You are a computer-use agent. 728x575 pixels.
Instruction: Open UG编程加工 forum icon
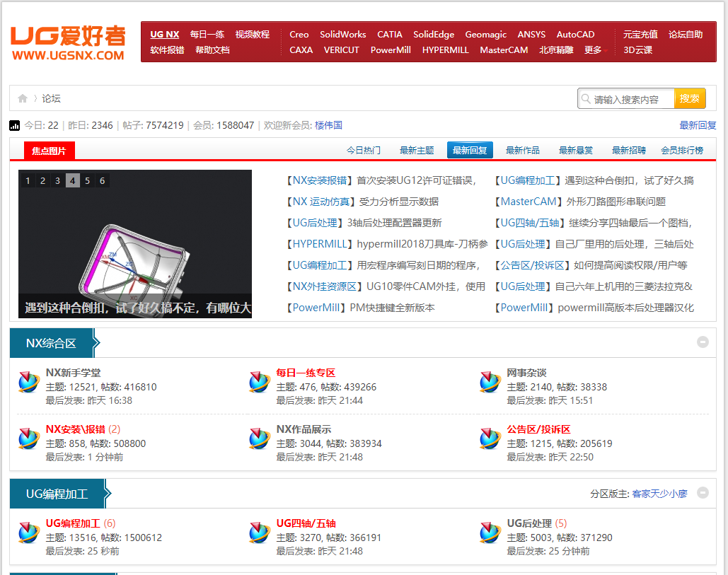click(29, 533)
